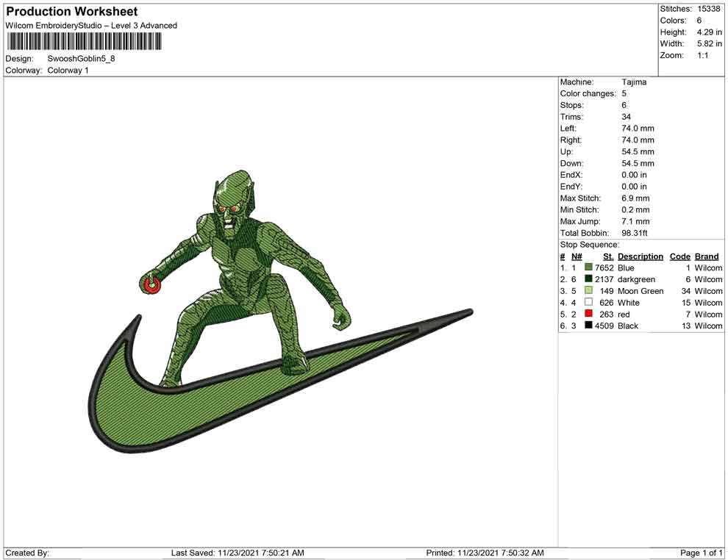Click the Stitches value 15338
The width and height of the screenshot is (728, 560).
pos(708,9)
